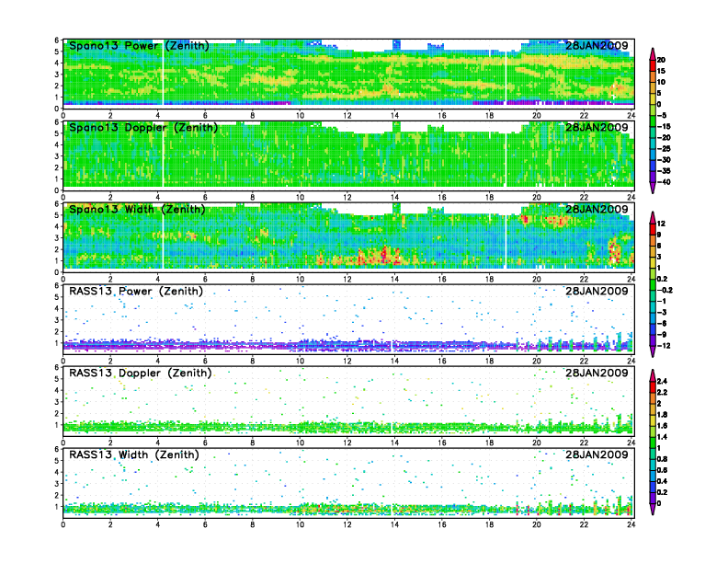Click the "0.2" label on the middle colorbar
This screenshot has height=563, width=728.
coord(662,279)
